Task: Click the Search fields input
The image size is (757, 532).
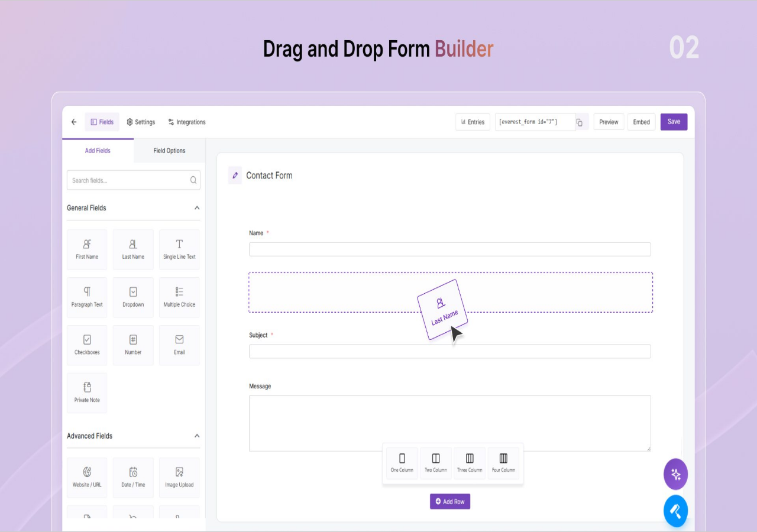Action: pyautogui.click(x=133, y=180)
